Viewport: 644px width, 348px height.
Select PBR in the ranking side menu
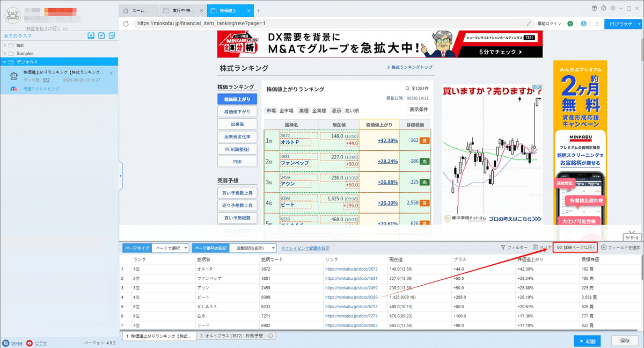tap(237, 161)
